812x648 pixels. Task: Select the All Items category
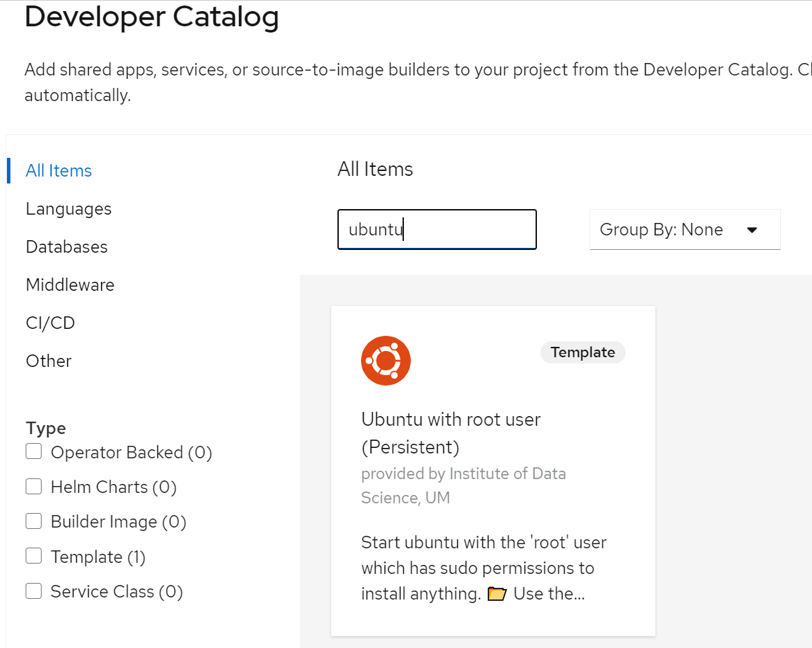click(58, 171)
